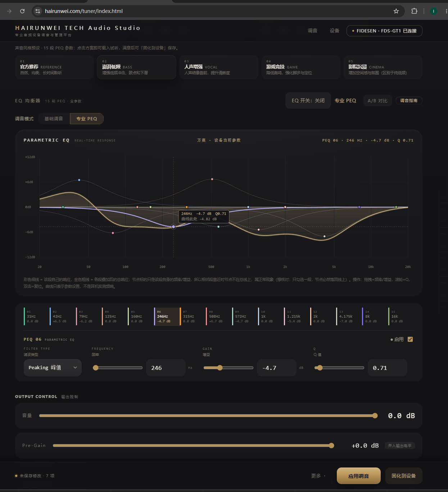The width and height of the screenshot is (448, 492).
Task: Click the 应用调音 button
Action: 359,476
